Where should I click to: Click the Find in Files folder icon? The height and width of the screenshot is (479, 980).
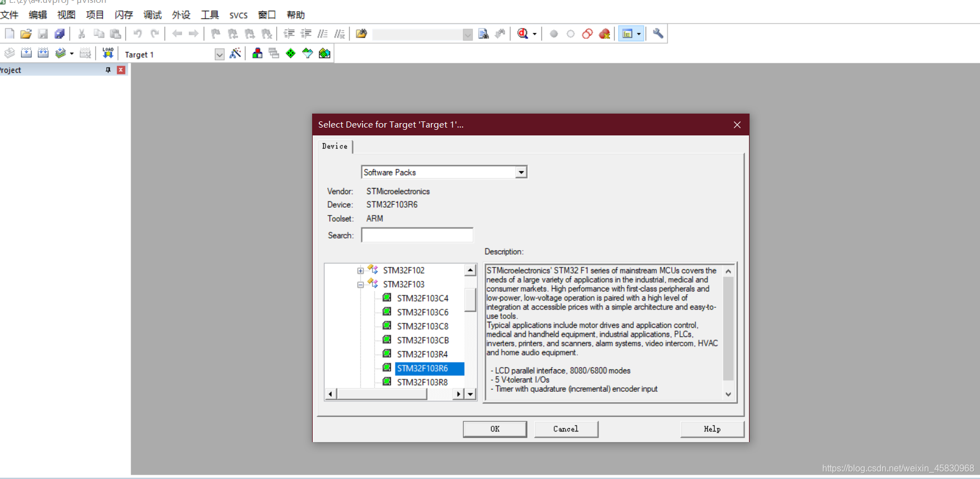point(361,34)
